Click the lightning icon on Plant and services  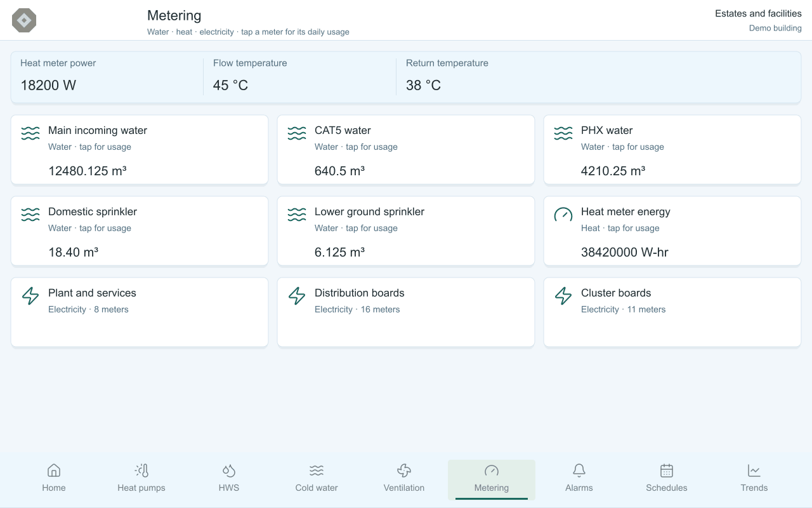(30, 296)
